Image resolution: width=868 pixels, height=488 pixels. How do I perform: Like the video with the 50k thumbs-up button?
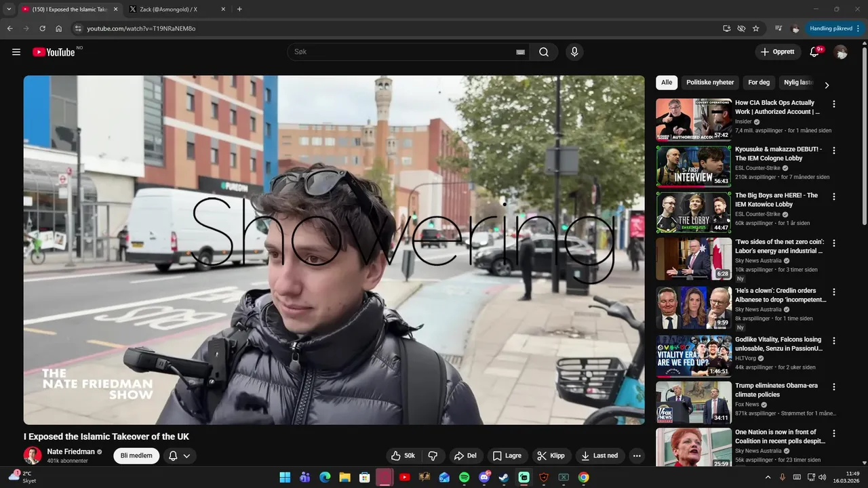[x=403, y=456]
